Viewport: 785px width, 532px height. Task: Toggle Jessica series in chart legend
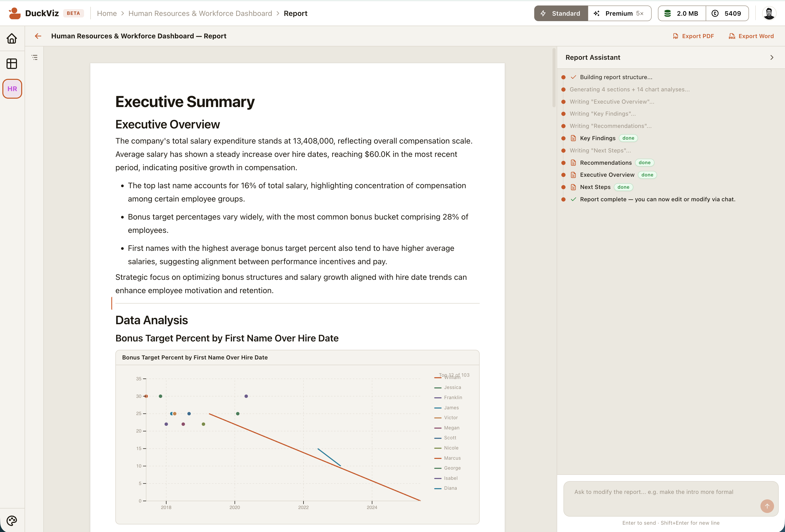click(448, 387)
